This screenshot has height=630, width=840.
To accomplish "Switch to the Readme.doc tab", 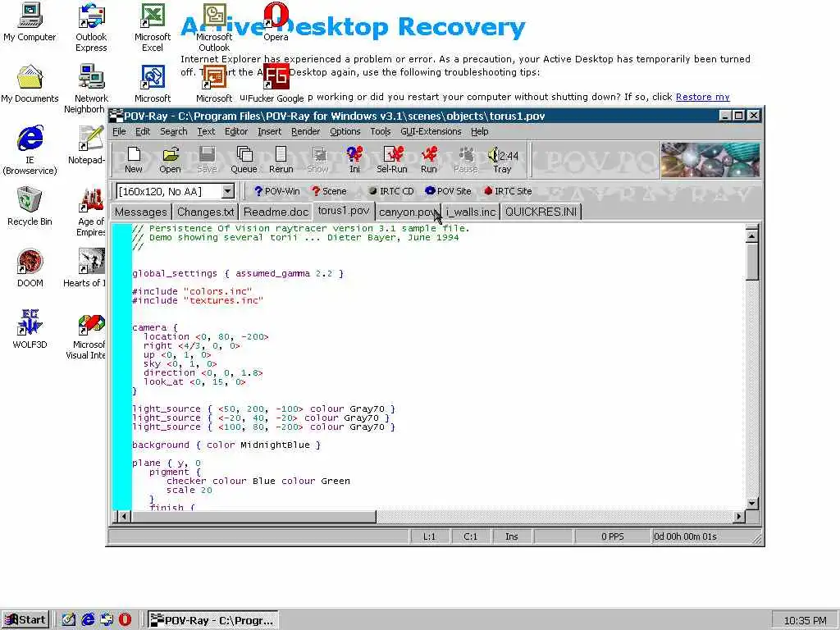I will point(276,212).
